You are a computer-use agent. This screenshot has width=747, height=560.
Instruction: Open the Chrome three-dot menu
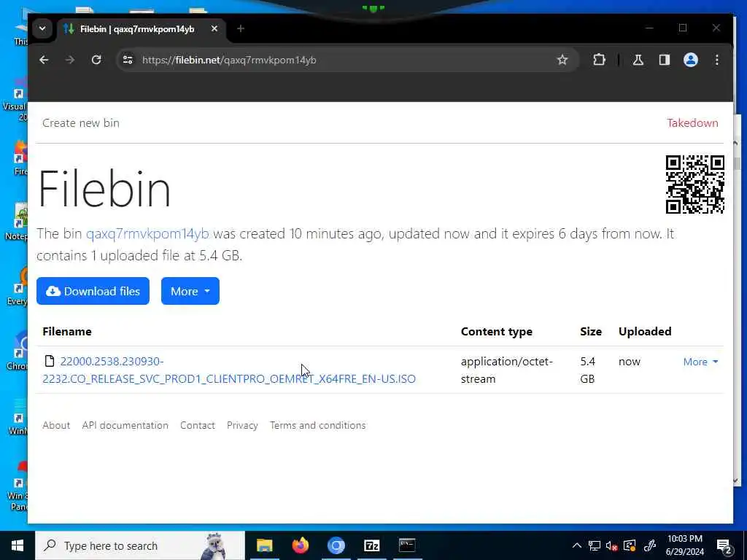point(716,60)
